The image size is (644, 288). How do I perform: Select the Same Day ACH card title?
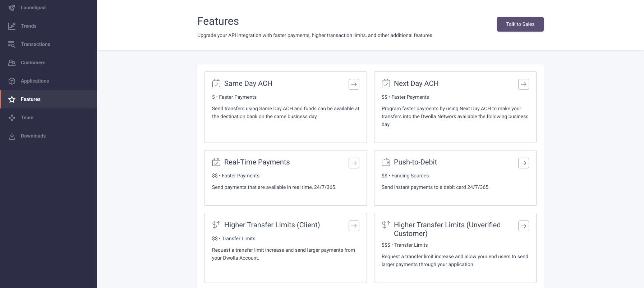tap(248, 83)
